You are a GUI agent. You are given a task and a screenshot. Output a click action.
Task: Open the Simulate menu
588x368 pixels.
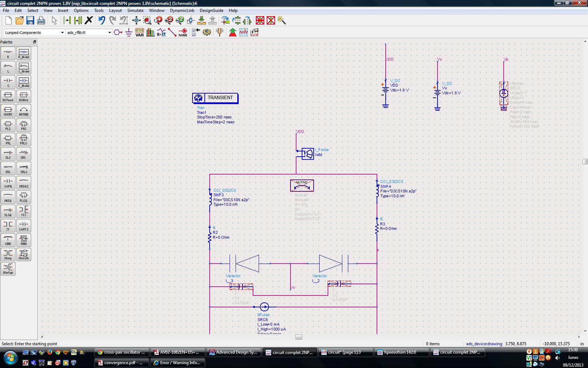click(x=135, y=11)
